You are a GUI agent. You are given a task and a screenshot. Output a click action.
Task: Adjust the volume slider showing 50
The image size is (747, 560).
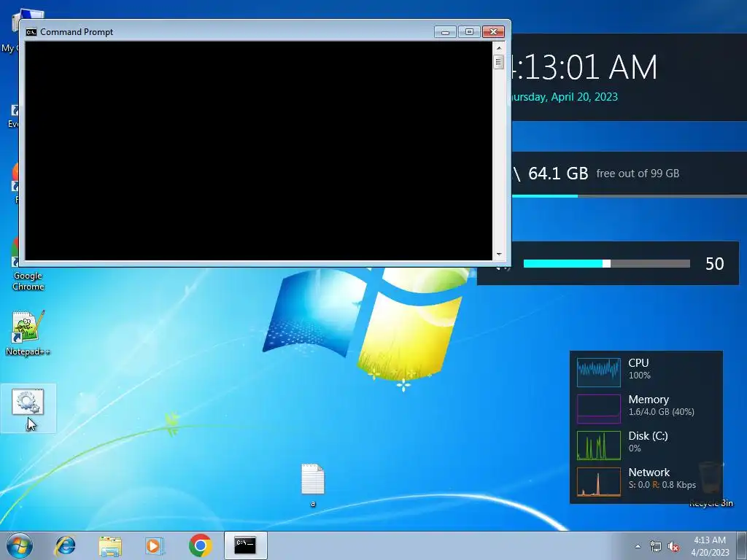[x=606, y=264]
